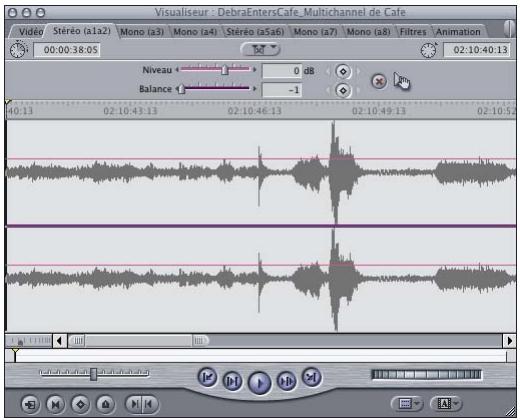Go to previous Balance keyframe arrow
The image size is (520, 420).
328,91
